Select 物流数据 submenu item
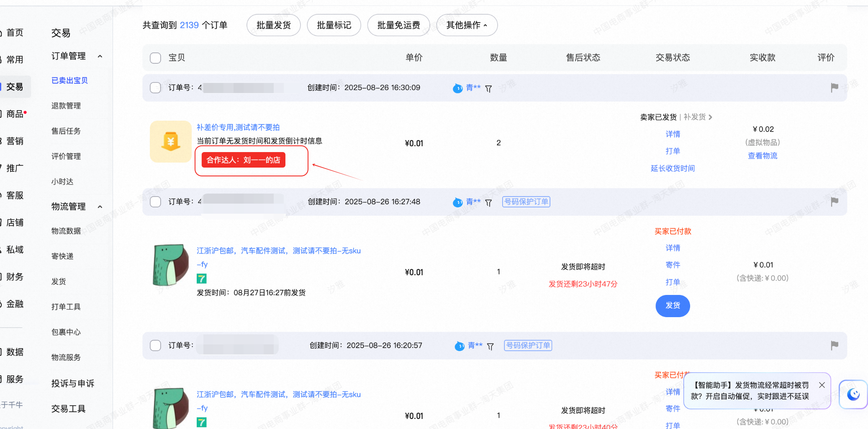 (x=66, y=231)
